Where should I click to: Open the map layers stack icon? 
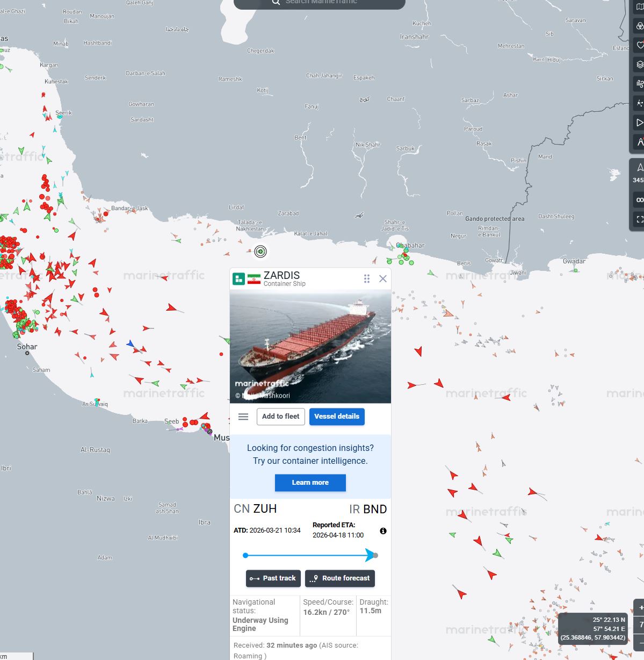click(640, 64)
